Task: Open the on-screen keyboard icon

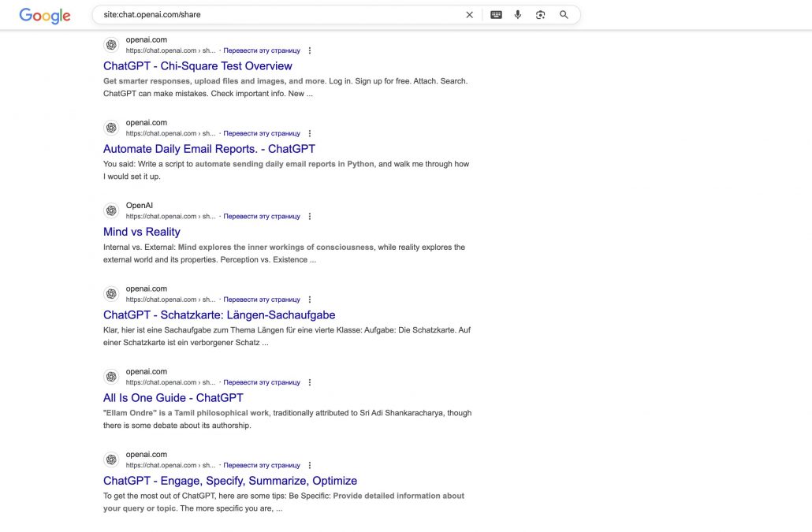Action: (496, 15)
